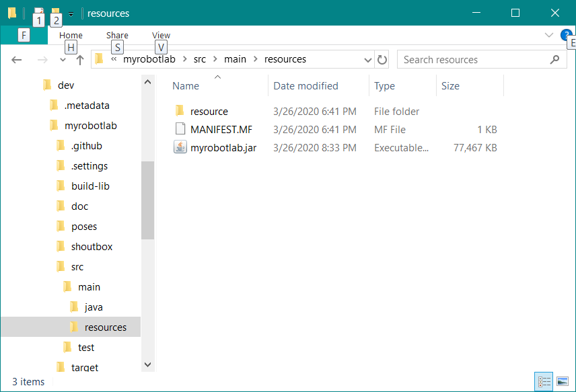This screenshot has width=576, height=392.
Task: Expand hidden breadcrumb path chevrons
Action: 114,59
